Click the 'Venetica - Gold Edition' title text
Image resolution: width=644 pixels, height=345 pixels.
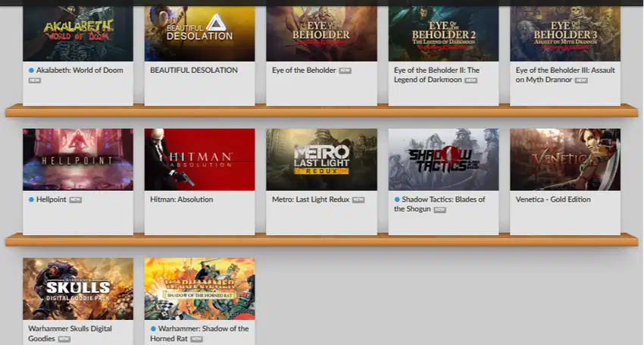[553, 199]
